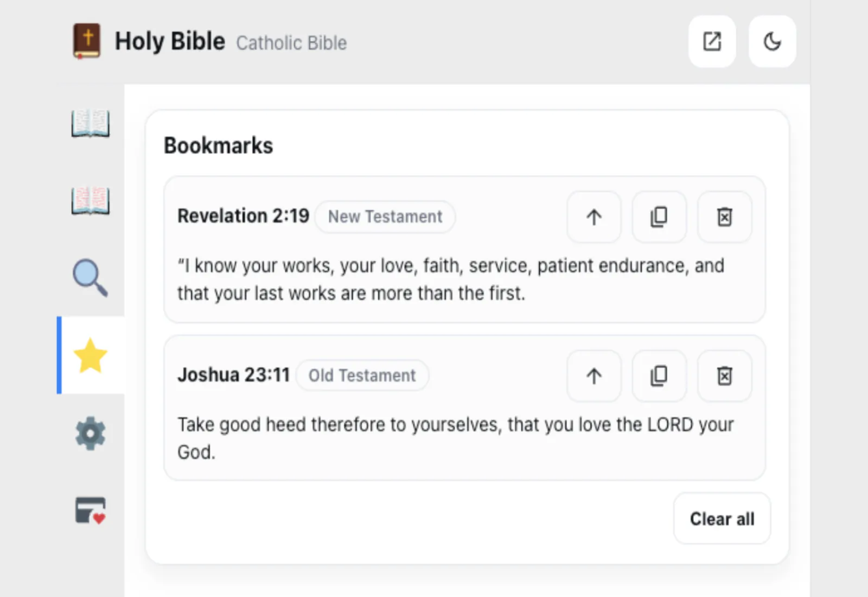Open the first open-book sidebar tab

tap(91, 123)
